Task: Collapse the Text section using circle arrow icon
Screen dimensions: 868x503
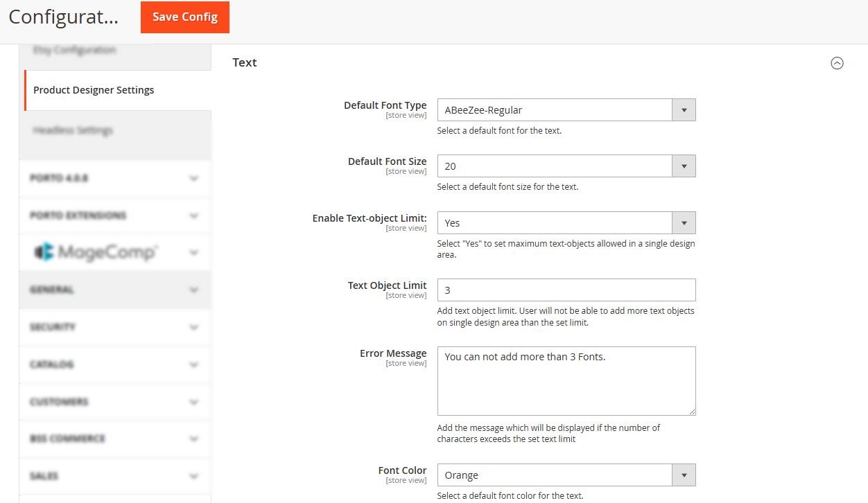Action: tap(837, 63)
